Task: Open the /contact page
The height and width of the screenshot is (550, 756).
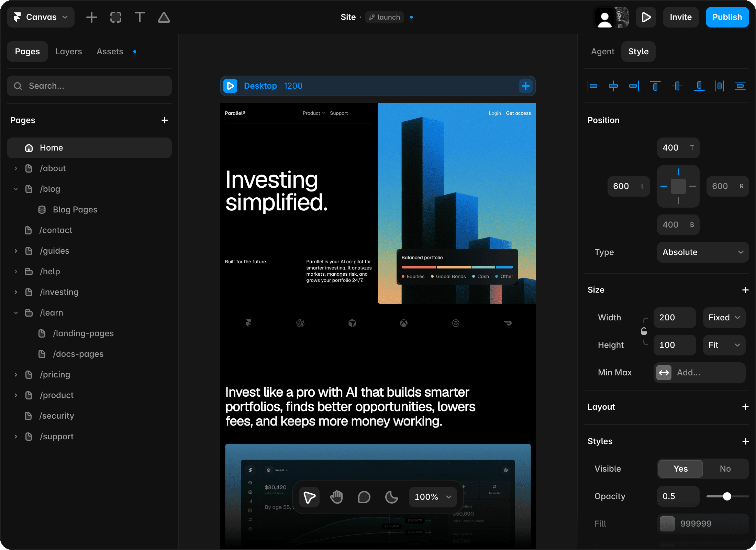Action: [x=89, y=230]
